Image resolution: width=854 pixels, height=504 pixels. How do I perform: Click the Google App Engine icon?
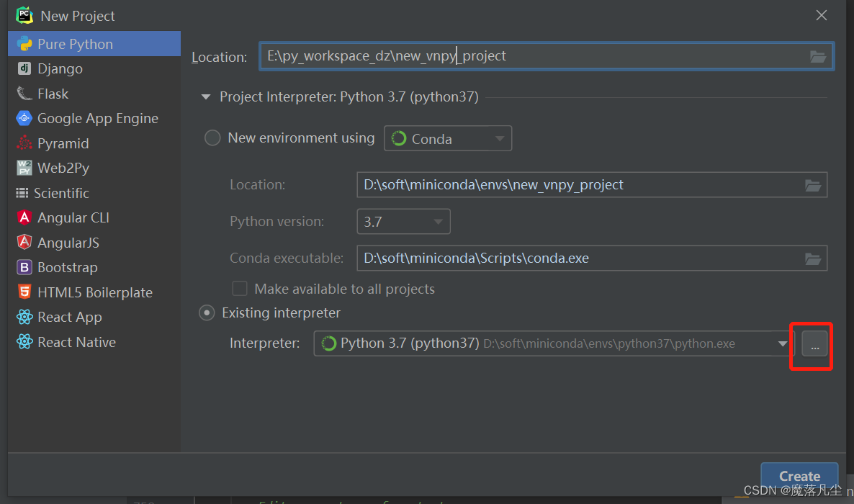(x=24, y=119)
